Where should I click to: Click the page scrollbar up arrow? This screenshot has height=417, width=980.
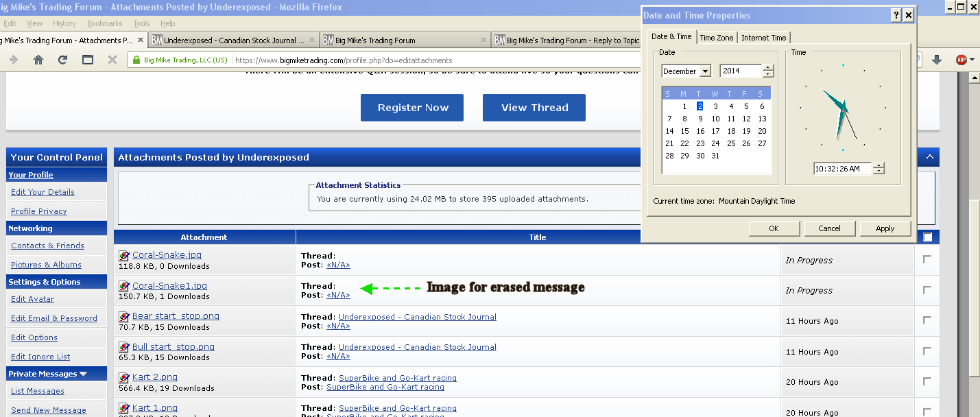(x=974, y=78)
